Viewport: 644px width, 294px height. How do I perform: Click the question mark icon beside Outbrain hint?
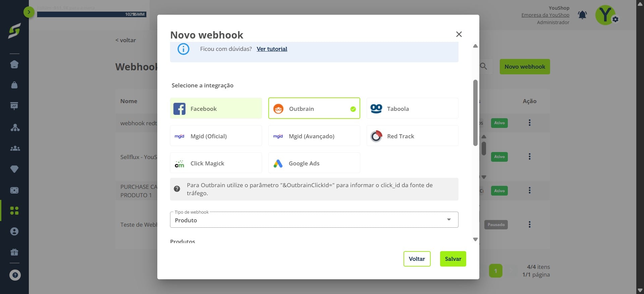click(177, 189)
